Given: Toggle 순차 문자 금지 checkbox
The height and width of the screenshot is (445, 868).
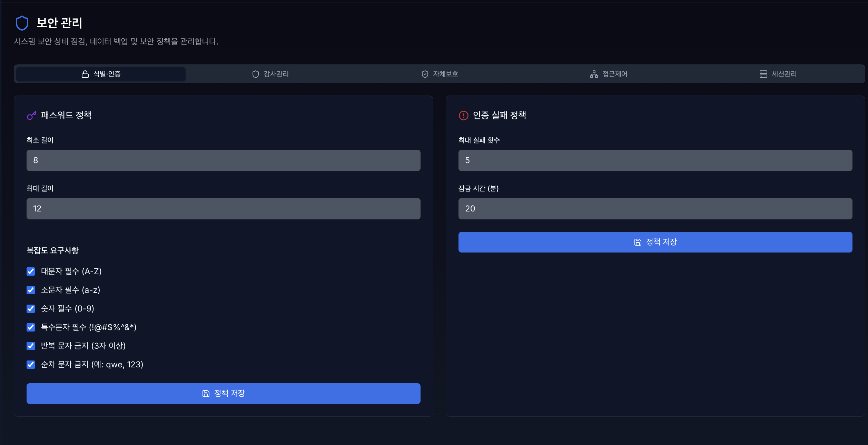Looking at the screenshot, I should (31, 365).
